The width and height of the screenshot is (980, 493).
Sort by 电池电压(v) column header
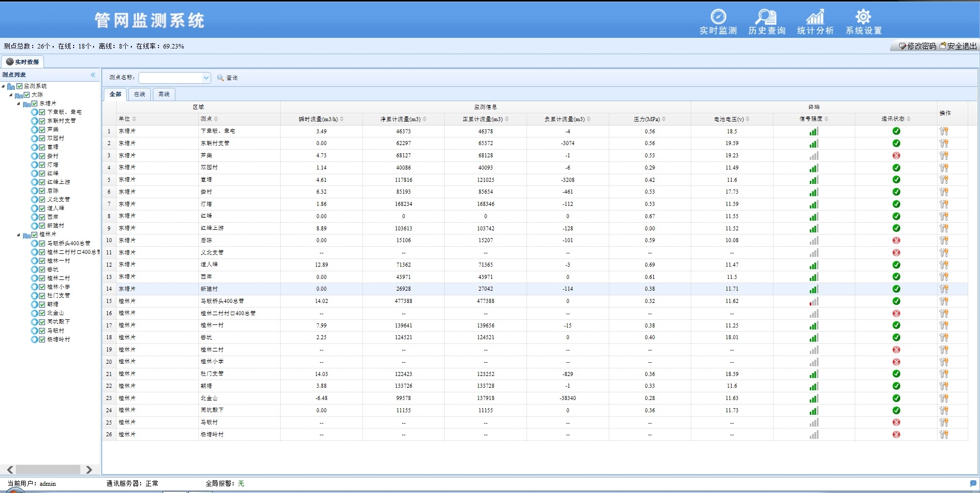click(732, 119)
